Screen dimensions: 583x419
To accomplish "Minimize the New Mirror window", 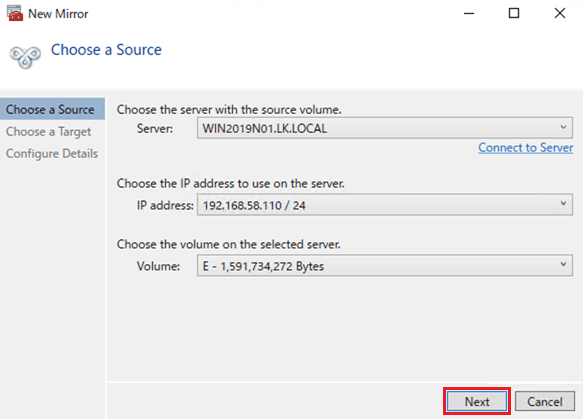I will (x=469, y=13).
